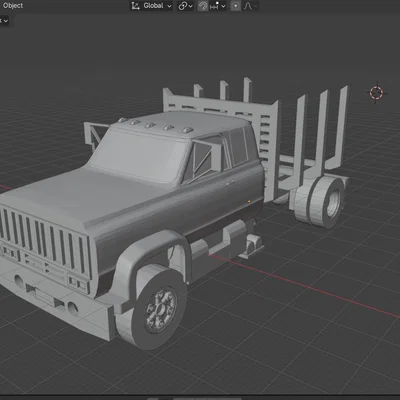Click the transform orientation axes icon
This screenshot has width=400, height=400.
click(135, 6)
